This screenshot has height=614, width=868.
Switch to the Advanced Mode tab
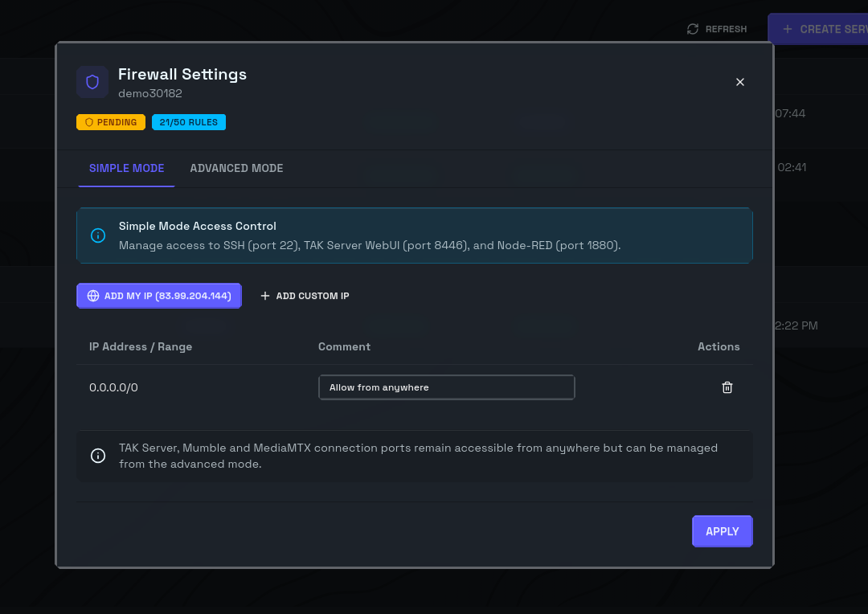(236, 168)
